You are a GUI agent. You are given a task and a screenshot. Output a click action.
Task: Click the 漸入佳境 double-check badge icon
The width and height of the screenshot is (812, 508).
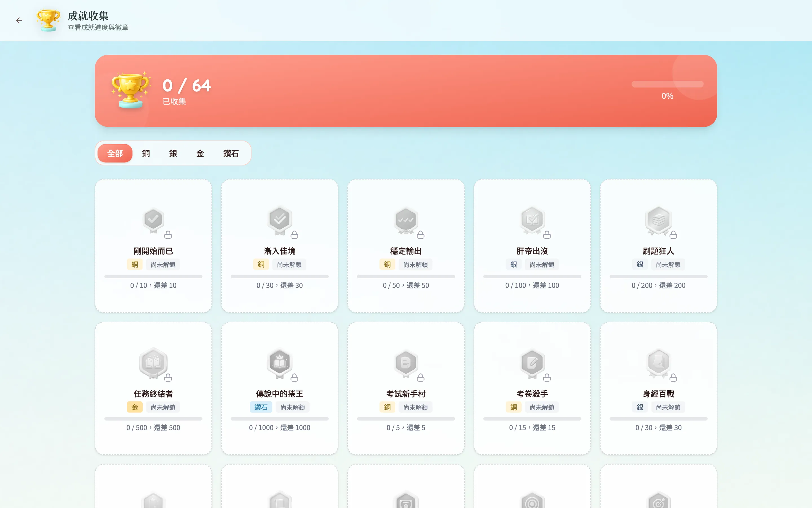[x=279, y=220]
